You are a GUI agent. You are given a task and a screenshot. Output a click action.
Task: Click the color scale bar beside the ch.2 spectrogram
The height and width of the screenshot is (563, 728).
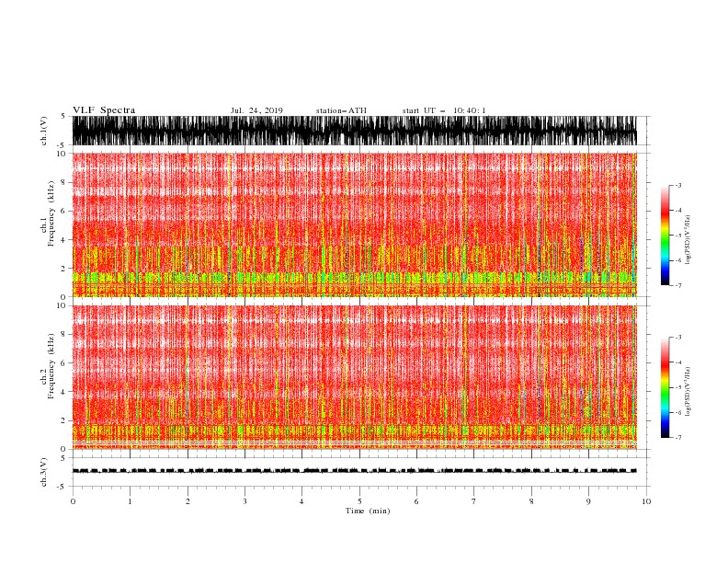tap(665, 387)
